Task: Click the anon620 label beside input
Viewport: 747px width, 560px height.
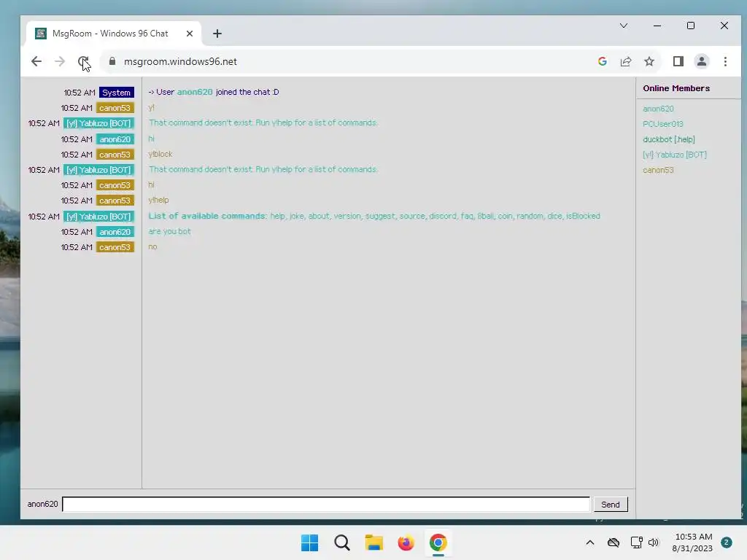Action: pos(42,504)
